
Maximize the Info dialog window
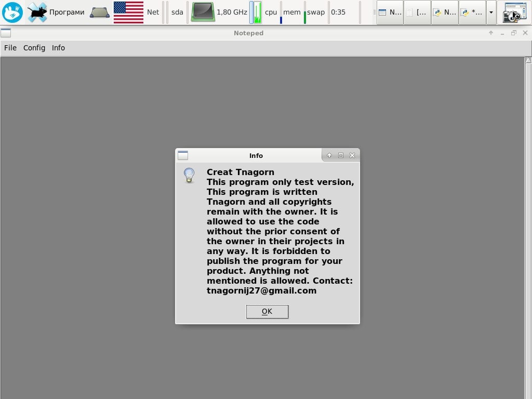pyautogui.click(x=341, y=155)
